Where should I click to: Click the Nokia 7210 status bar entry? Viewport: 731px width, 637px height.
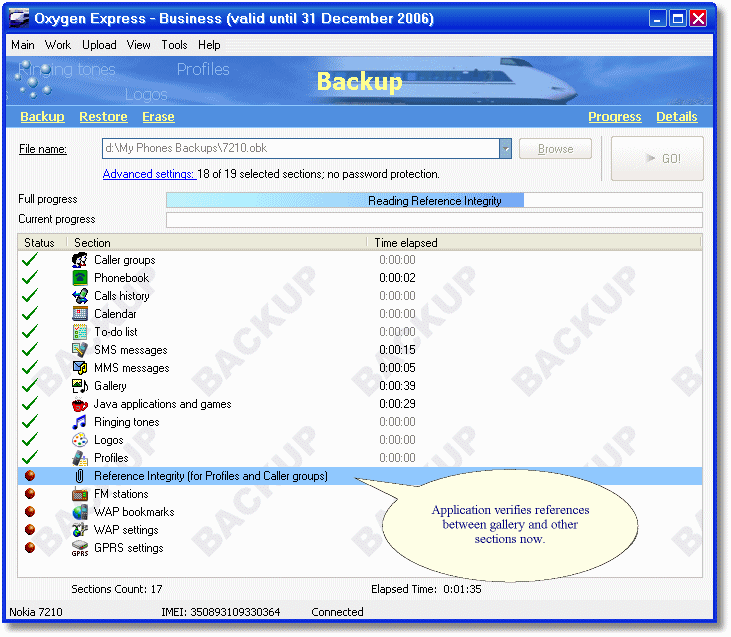pyautogui.click(x=36, y=612)
